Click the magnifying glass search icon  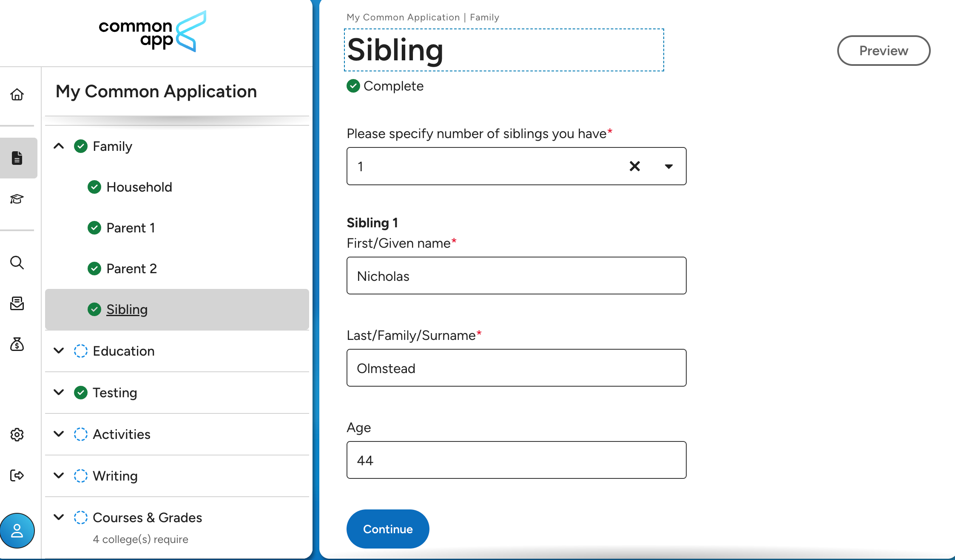[x=17, y=263]
